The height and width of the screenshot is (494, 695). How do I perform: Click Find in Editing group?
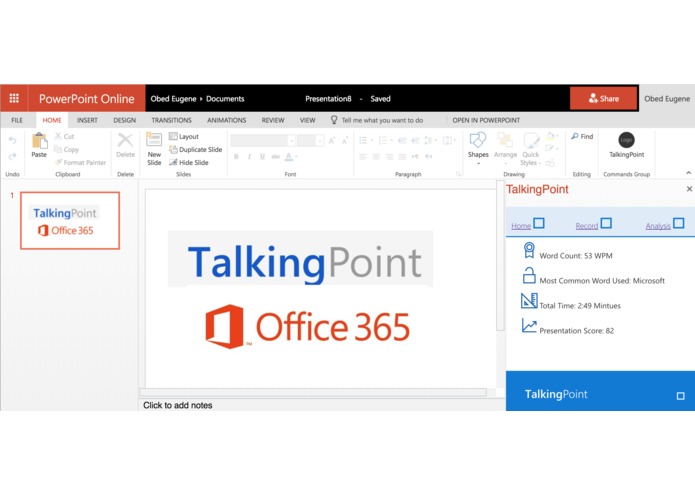(582, 136)
